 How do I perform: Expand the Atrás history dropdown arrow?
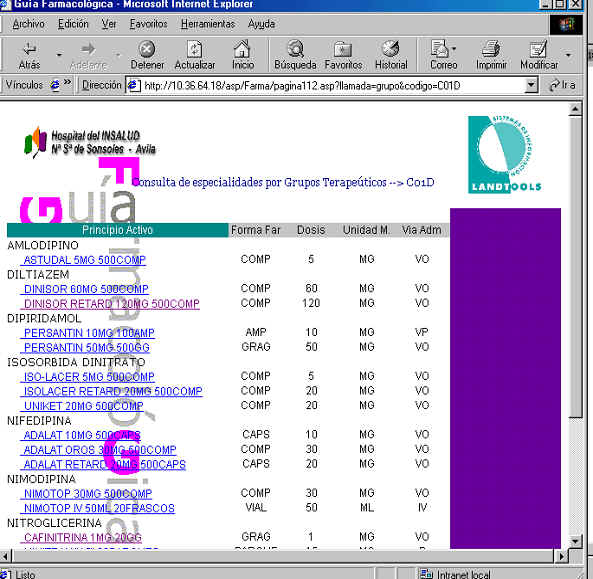pyautogui.click(x=59, y=55)
